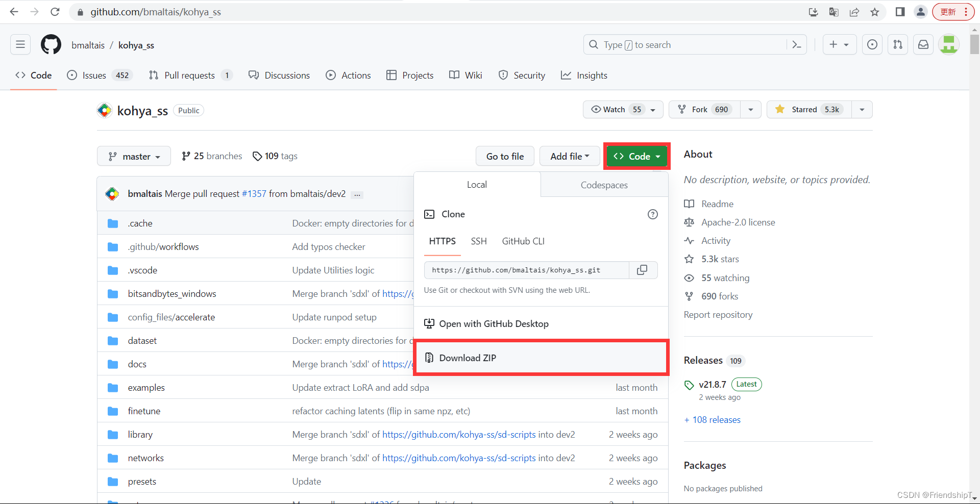Open the command palette icon
The image size is (980, 504).
click(x=796, y=45)
